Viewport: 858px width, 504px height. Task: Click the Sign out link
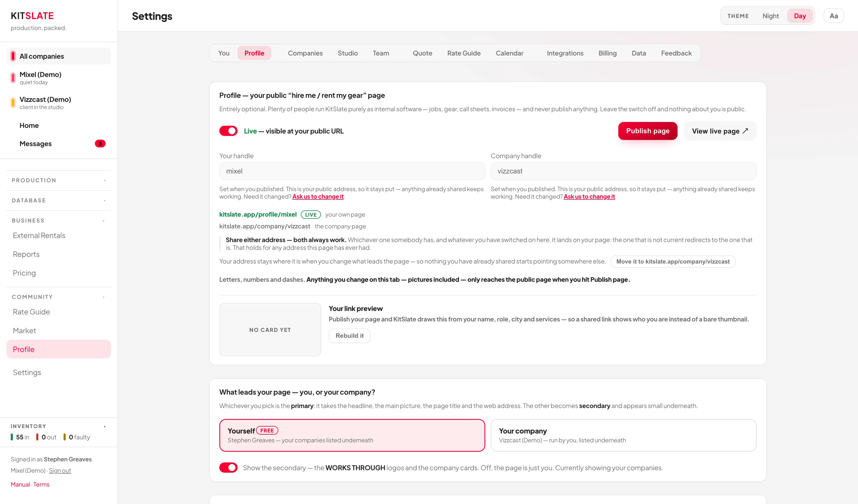coord(60,471)
